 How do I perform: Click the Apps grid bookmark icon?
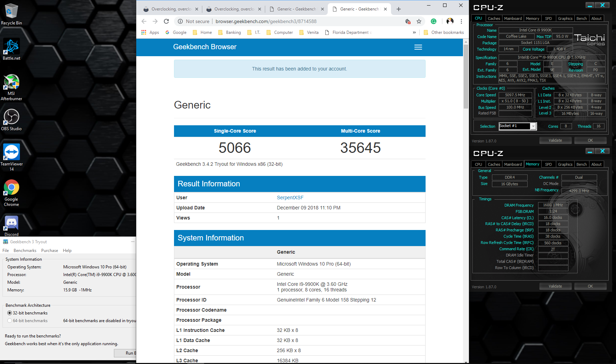[x=144, y=32]
